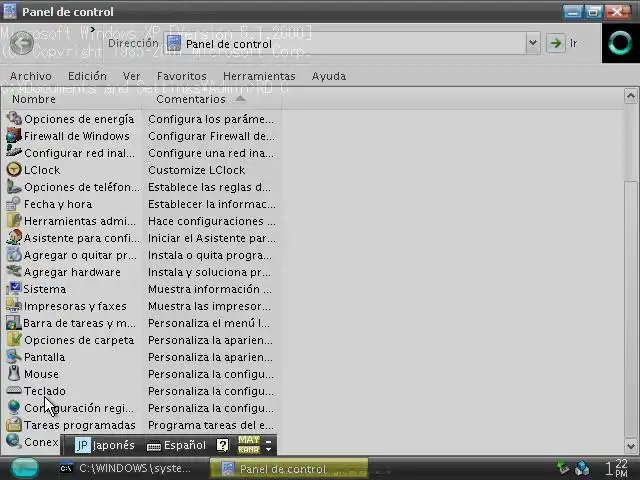Viewport: 640px width, 480px height.
Task: Click the Panel de control title bar icon
Action: 10,11
